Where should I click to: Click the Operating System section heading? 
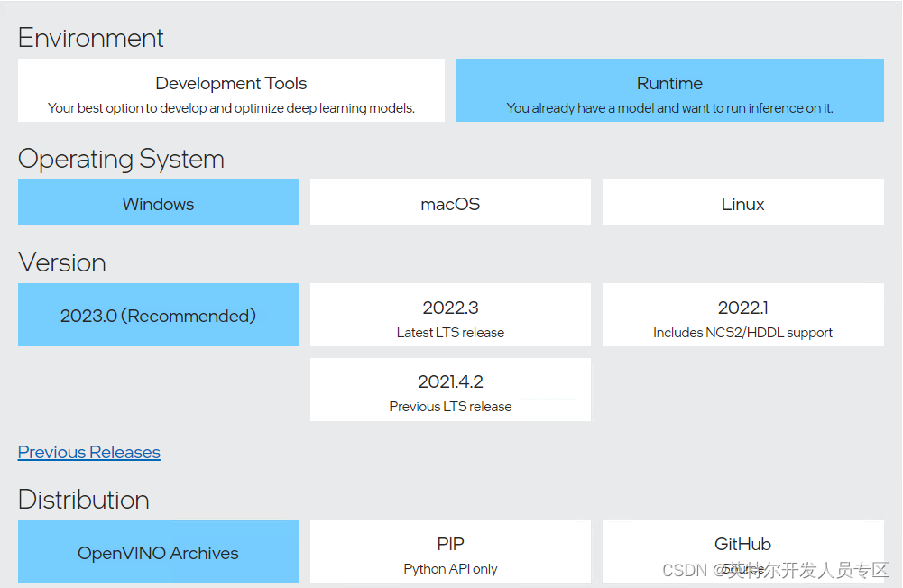coord(121,160)
